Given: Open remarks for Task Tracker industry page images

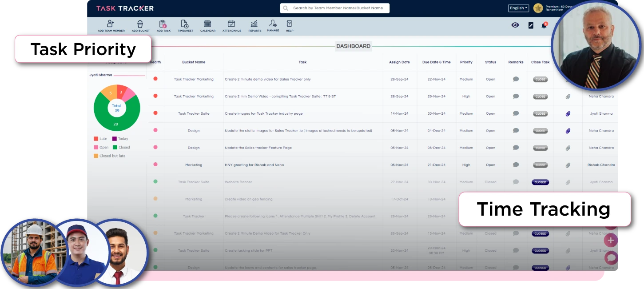Looking at the screenshot, I should (516, 113).
